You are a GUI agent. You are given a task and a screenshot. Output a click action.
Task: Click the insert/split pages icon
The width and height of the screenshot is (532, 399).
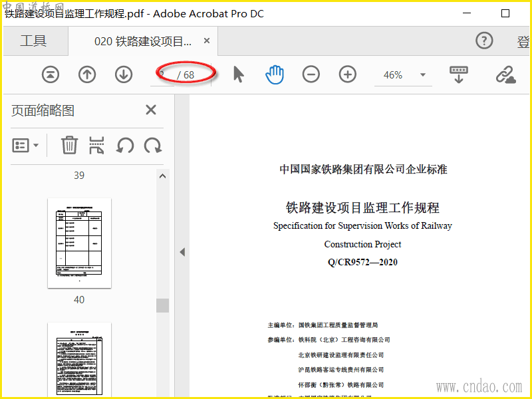click(96, 145)
